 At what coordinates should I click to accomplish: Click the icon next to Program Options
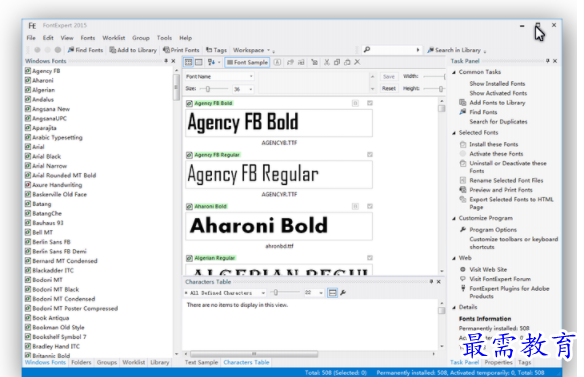(463, 229)
